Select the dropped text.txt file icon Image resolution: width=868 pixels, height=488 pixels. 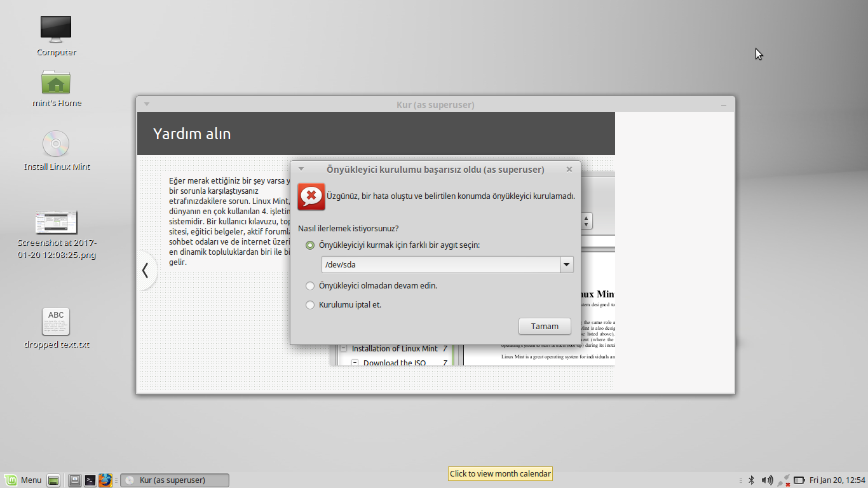click(56, 322)
